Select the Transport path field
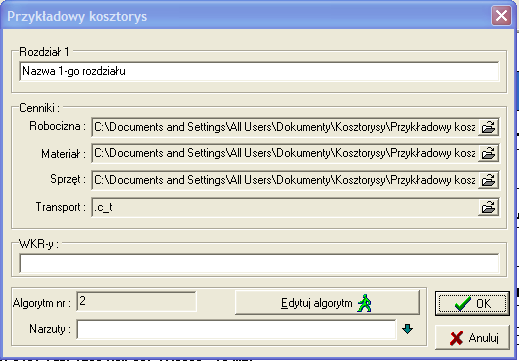This screenshot has height=361, width=519. point(285,207)
